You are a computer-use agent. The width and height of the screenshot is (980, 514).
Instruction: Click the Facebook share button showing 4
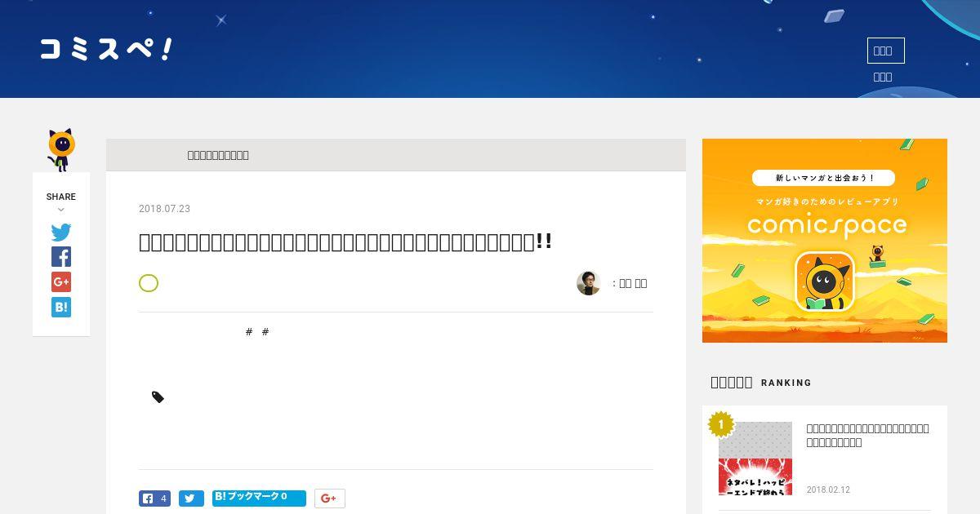pos(154,498)
